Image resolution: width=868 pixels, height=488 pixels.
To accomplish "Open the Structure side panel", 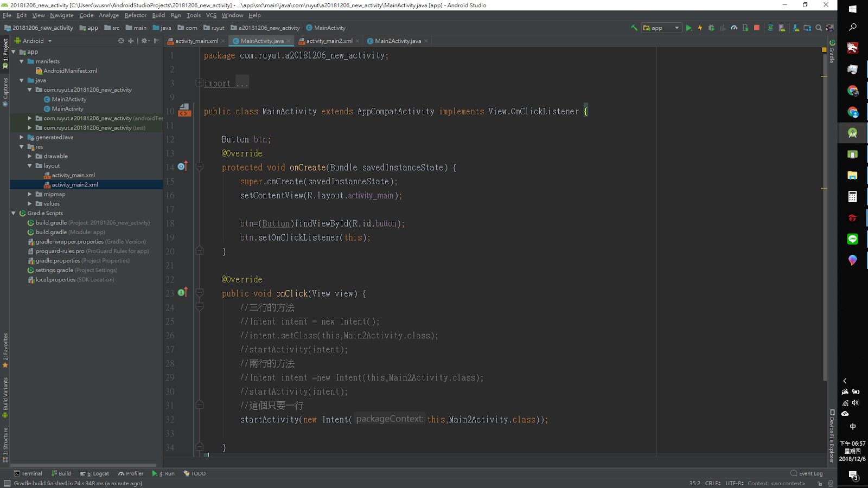I will coord(5,445).
